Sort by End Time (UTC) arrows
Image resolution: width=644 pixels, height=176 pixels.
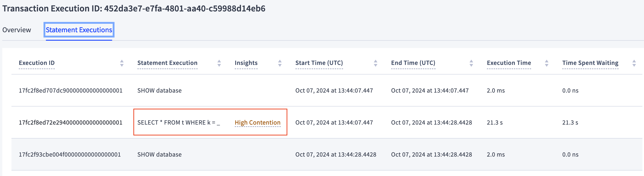coord(471,63)
